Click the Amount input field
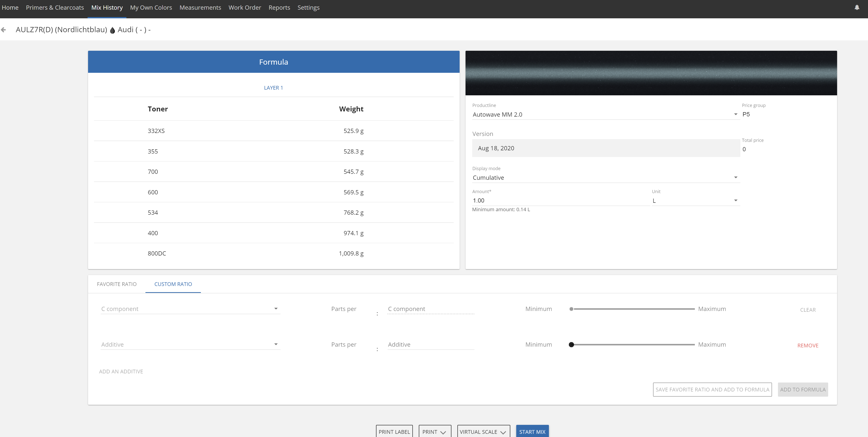This screenshot has width=868, height=437. click(x=561, y=200)
